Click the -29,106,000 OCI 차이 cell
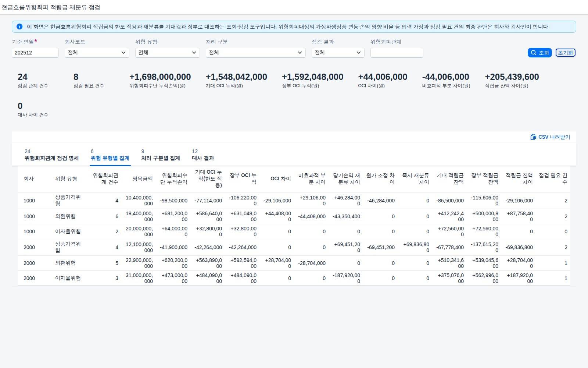 click(x=277, y=201)
